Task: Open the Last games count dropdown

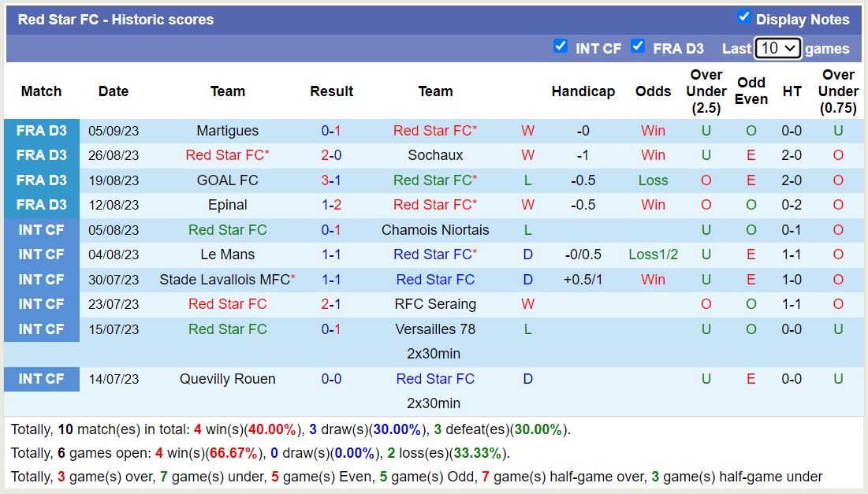Action: pyautogui.click(x=778, y=48)
